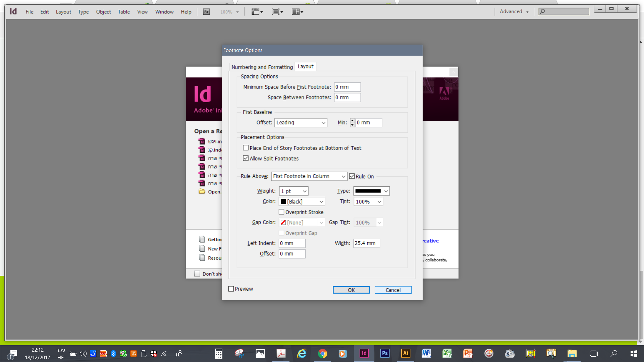The width and height of the screenshot is (644, 362).
Task: Check the Don't show checkbox in welcome window
Action: (x=197, y=274)
